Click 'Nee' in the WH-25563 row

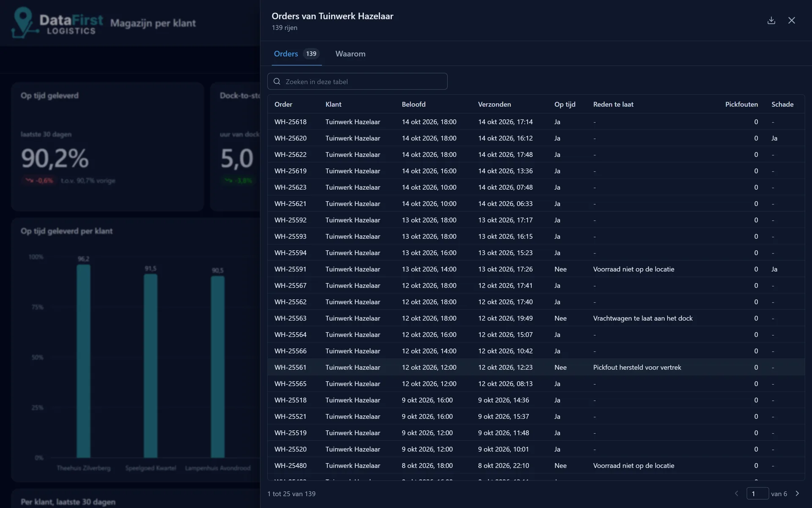(560, 318)
